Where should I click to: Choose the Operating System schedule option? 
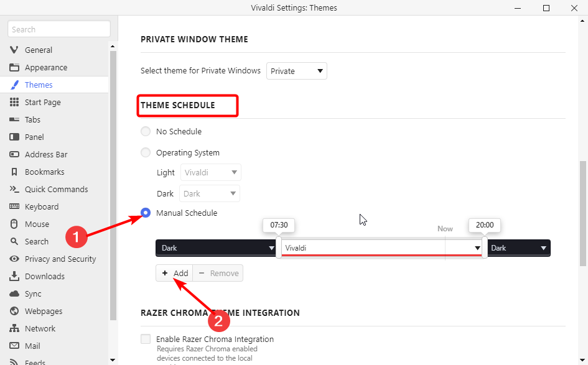coord(146,152)
